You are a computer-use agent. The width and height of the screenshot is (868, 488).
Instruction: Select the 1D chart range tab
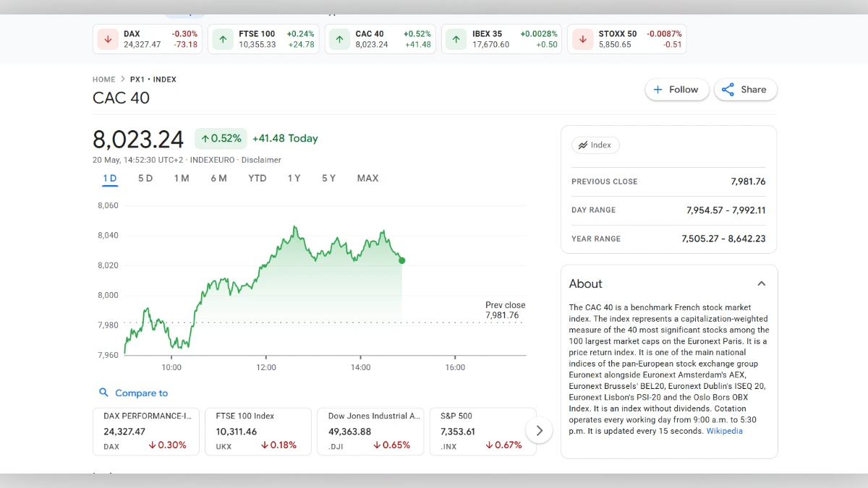(x=109, y=179)
